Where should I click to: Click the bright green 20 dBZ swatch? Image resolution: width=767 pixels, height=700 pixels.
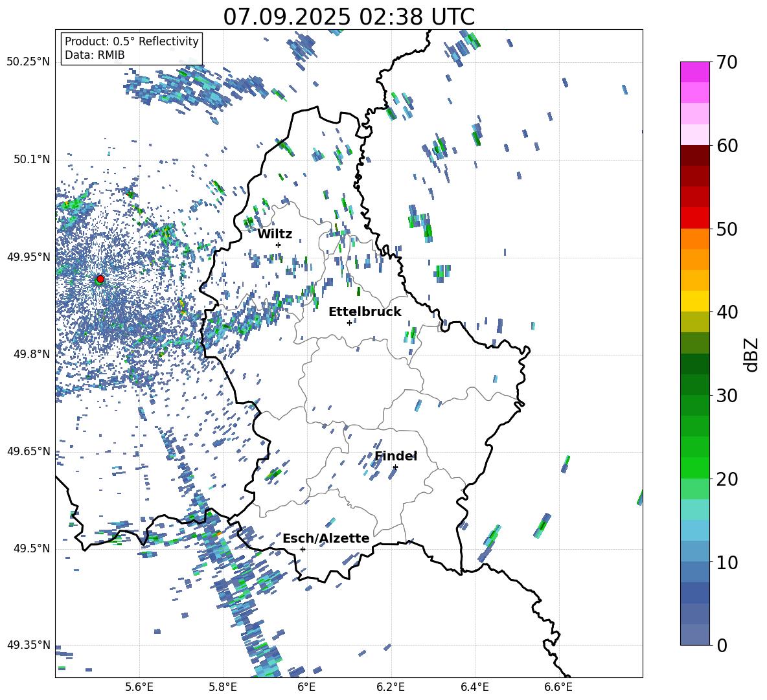coord(694,468)
